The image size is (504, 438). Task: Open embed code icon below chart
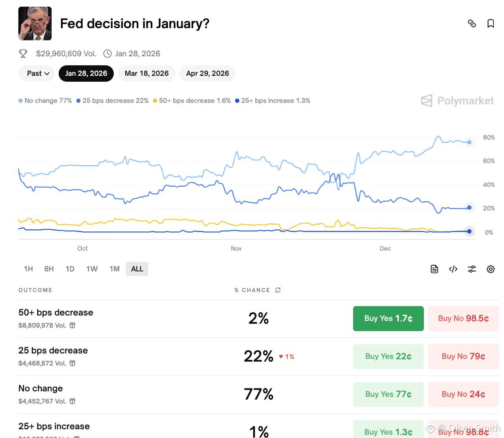453,269
